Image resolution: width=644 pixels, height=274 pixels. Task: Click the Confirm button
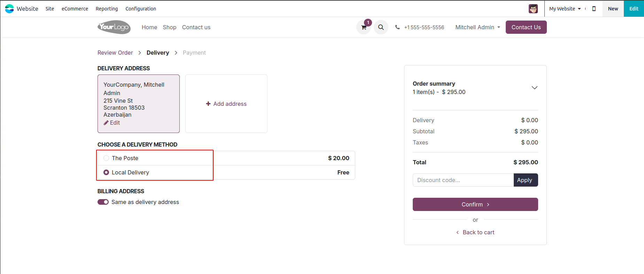(475, 204)
